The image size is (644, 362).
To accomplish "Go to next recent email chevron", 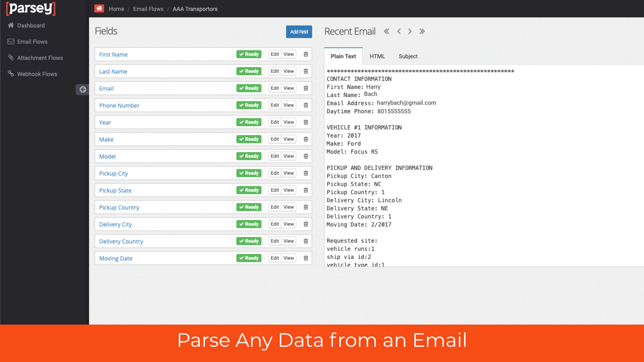I will [410, 31].
